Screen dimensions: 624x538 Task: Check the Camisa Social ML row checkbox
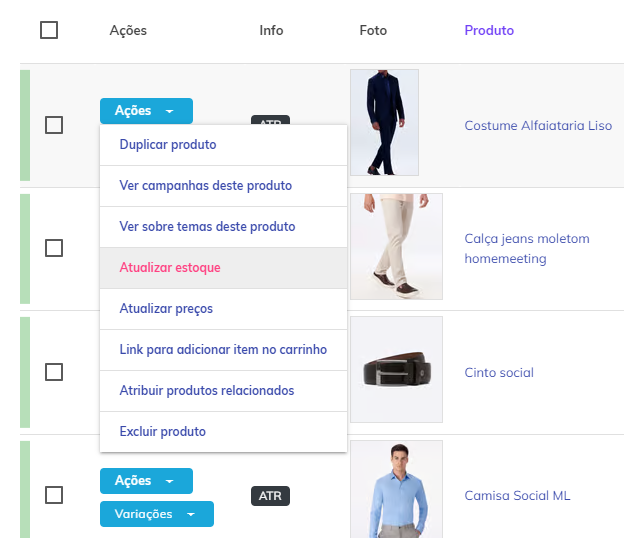click(x=54, y=495)
